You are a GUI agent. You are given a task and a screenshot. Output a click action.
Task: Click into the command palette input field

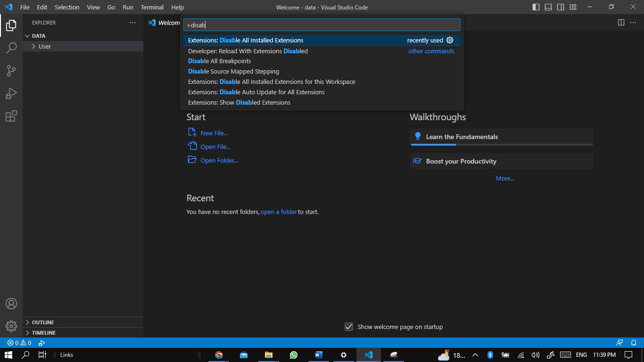[322, 25]
